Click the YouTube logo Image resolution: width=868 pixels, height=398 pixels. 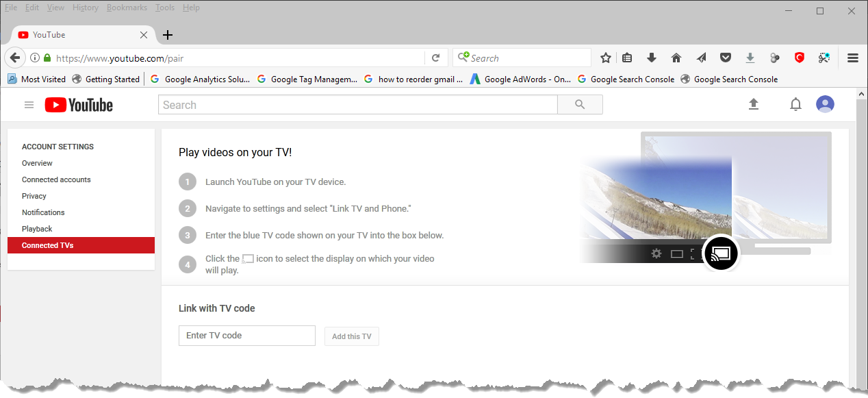point(79,105)
